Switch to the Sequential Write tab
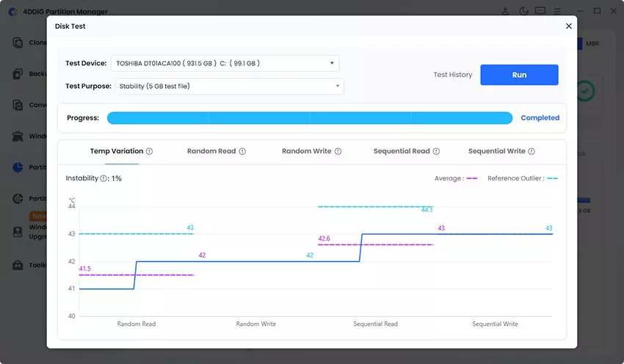The width and height of the screenshot is (624, 364). click(x=497, y=151)
